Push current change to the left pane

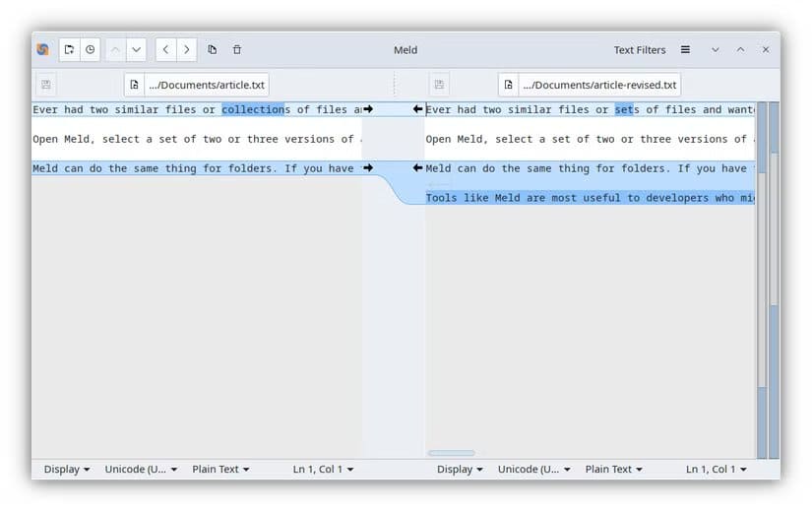[x=165, y=50]
